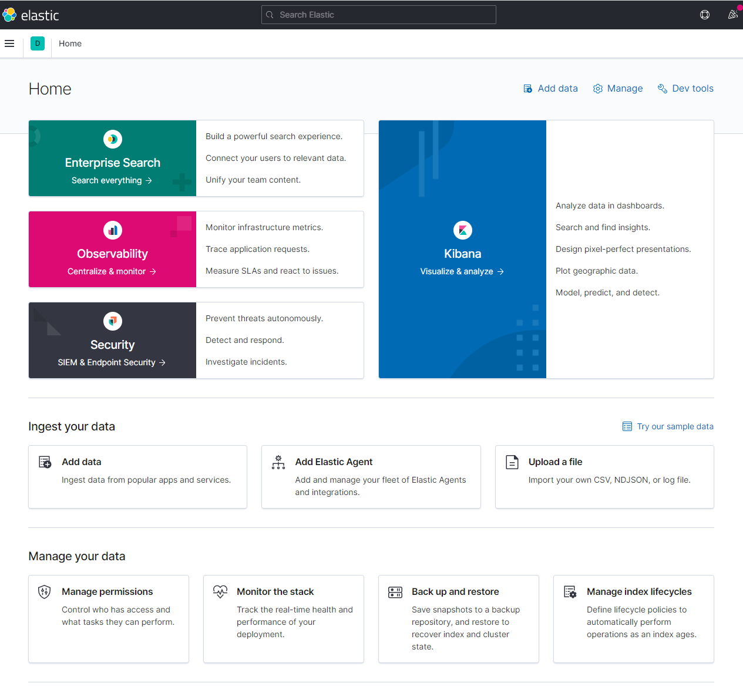Click 'Import your own CSV, NDJSON' description
This screenshot has height=700, width=743.
click(609, 480)
